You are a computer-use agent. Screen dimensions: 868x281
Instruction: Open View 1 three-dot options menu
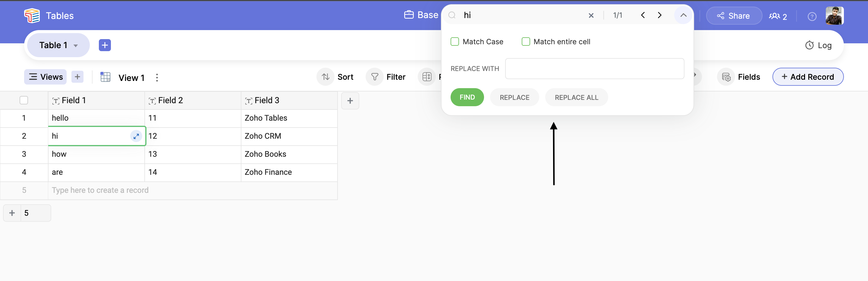[157, 78]
